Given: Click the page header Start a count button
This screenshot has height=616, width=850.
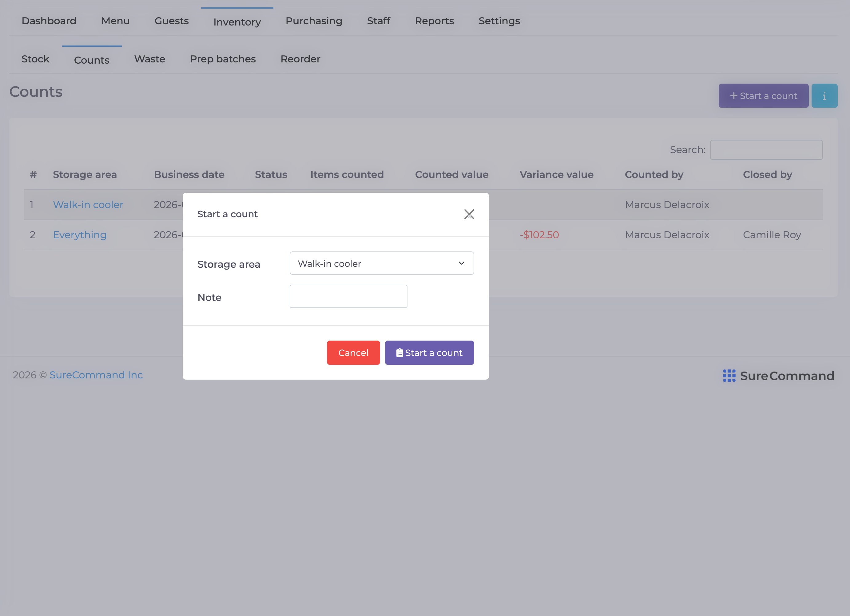Looking at the screenshot, I should (763, 96).
